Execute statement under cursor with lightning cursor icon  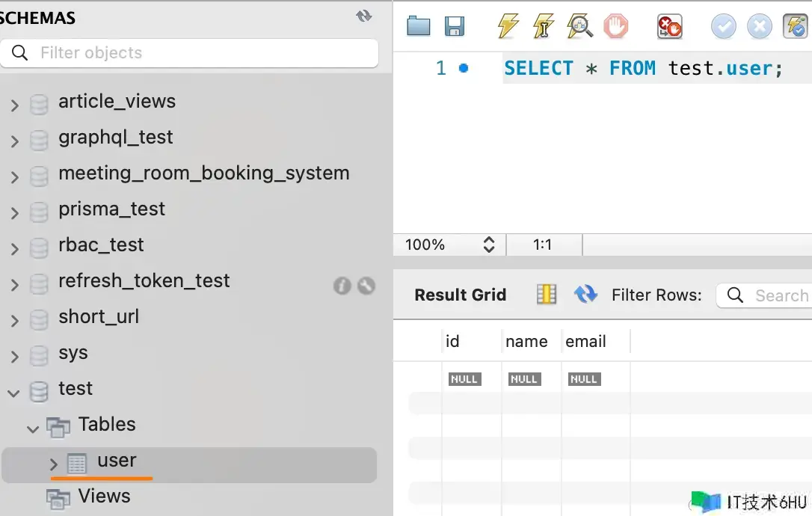pyautogui.click(x=544, y=27)
